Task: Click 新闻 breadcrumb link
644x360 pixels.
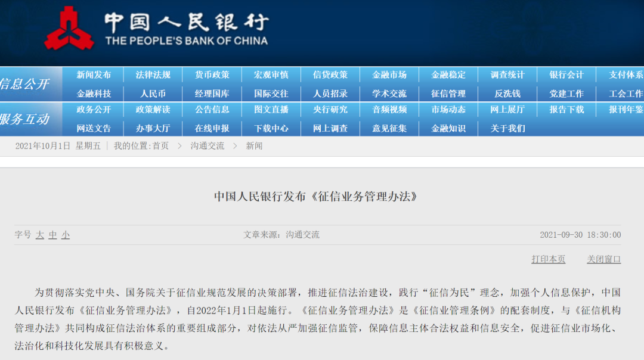Action: [x=254, y=145]
